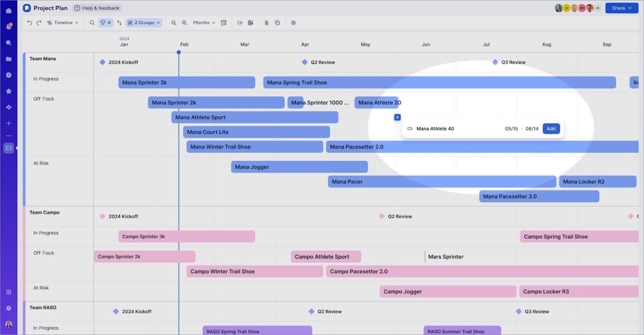Open notifications bell in the left sidebar
Viewport: 644px width, 335px height.
coord(8,26)
